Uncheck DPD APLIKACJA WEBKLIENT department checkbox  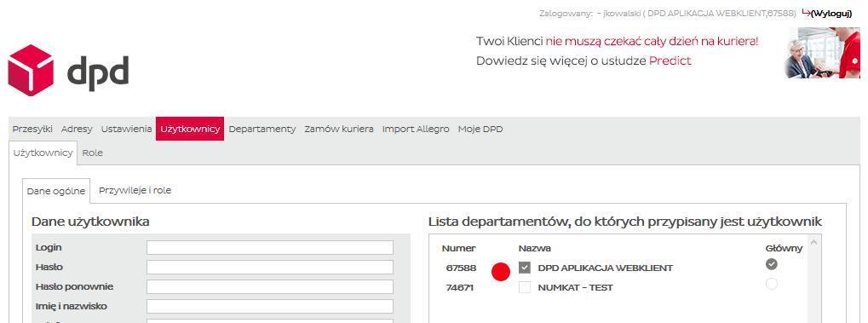(x=524, y=268)
